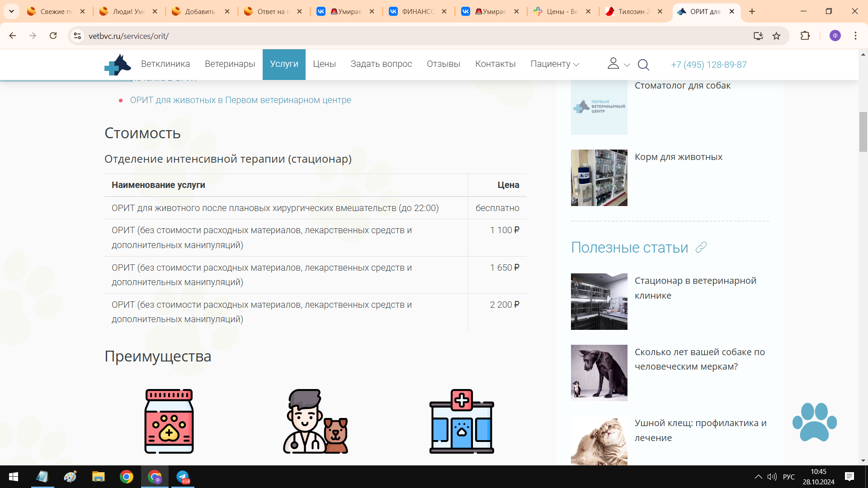Click the volume speaker tray icon

click(x=772, y=477)
